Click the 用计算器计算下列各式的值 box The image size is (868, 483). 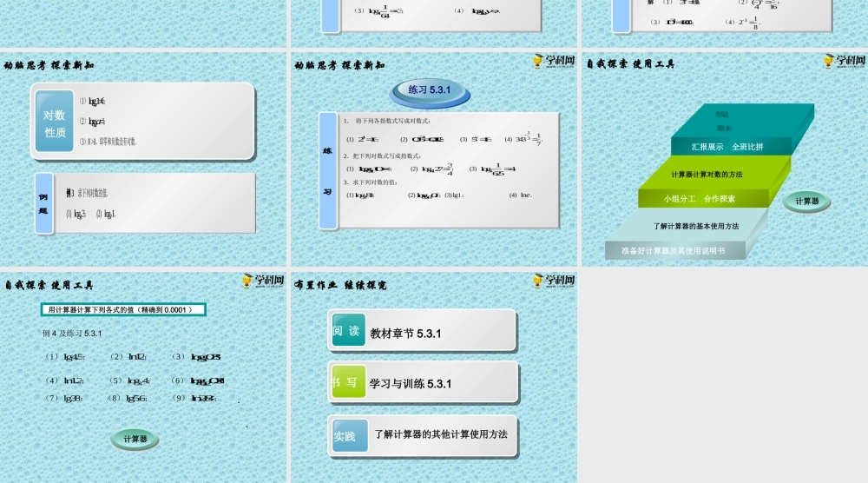[123, 309]
